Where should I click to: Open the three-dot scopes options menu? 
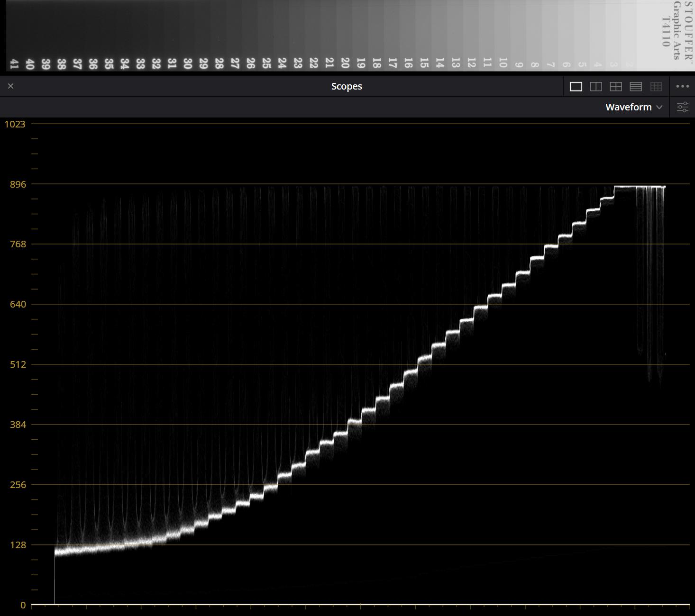click(682, 86)
